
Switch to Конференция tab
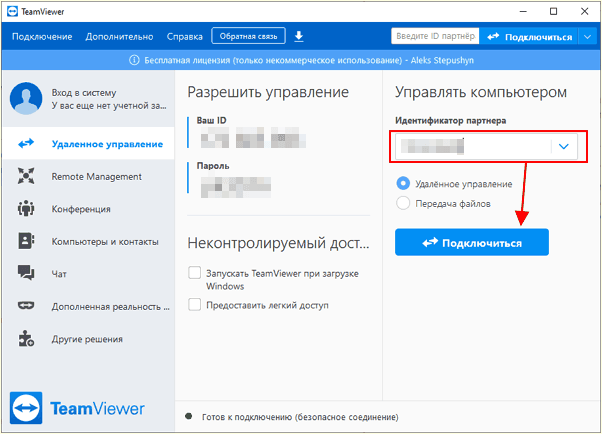pyautogui.click(x=89, y=209)
